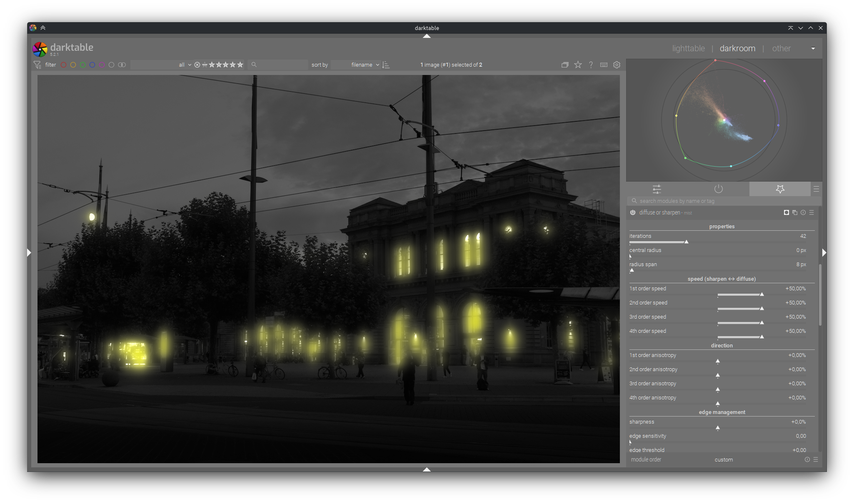Image resolution: width=854 pixels, height=504 pixels.
Task: Switch to the lighttable view
Action: [x=688, y=48]
